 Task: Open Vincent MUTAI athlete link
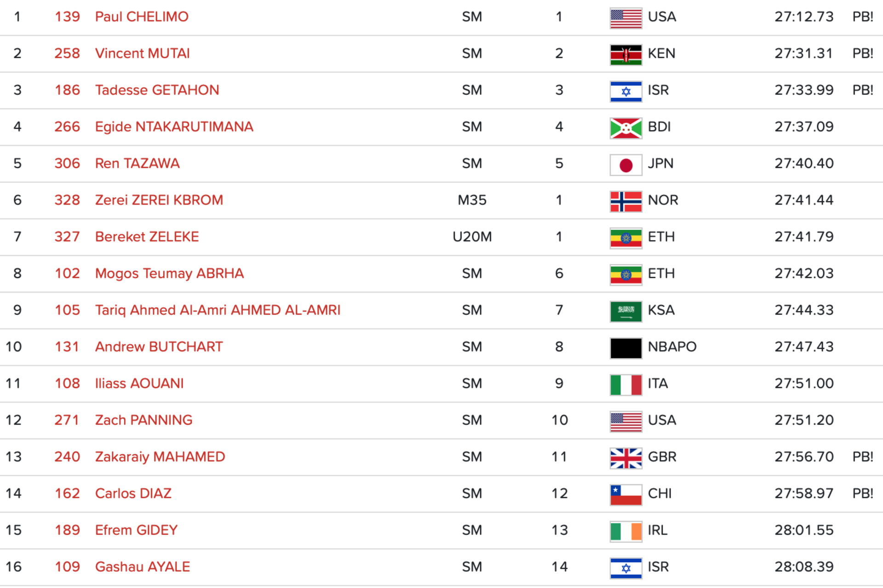pyautogui.click(x=142, y=53)
